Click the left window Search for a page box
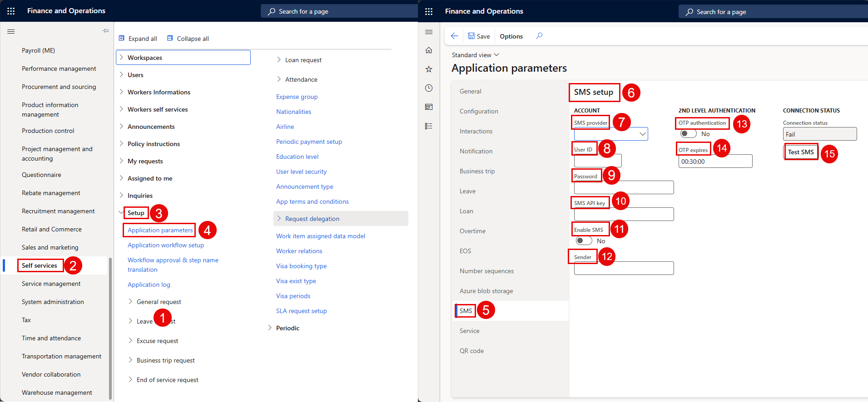Viewport: 868px width, 402px height. [339, 11]
